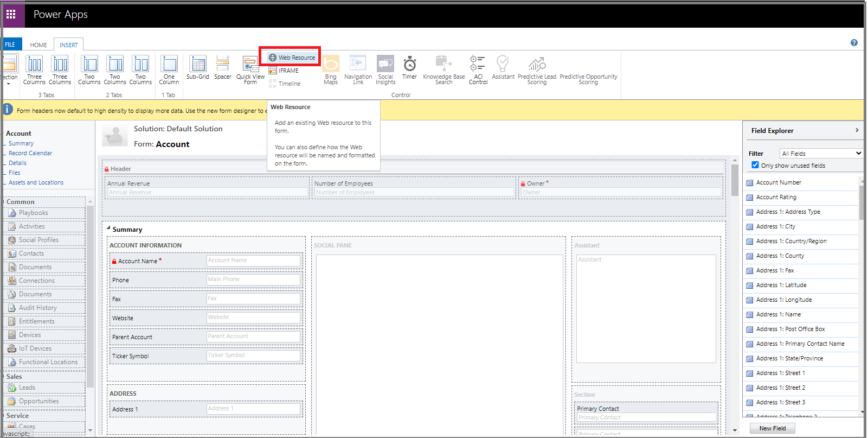This screenshot has height=438, width=868.
Task: Click the Web Resource control button
Action: click(292, 57)
